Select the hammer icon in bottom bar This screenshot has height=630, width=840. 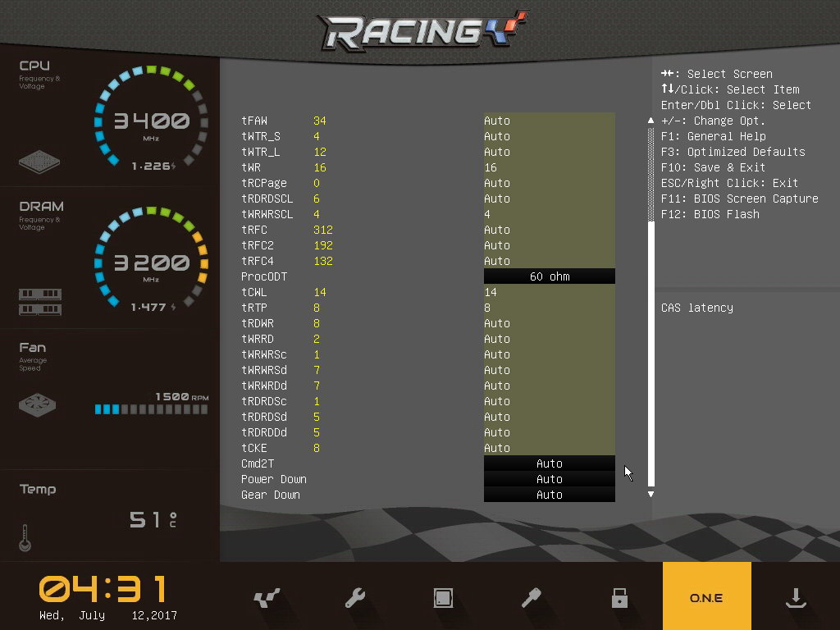pos(531,599)
